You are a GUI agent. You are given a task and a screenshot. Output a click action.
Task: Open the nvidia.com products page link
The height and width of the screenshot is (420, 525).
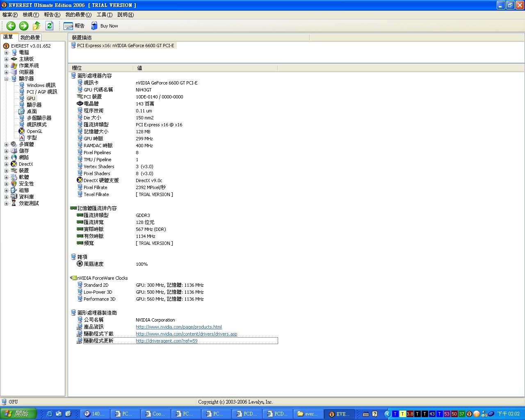point(178,327)
